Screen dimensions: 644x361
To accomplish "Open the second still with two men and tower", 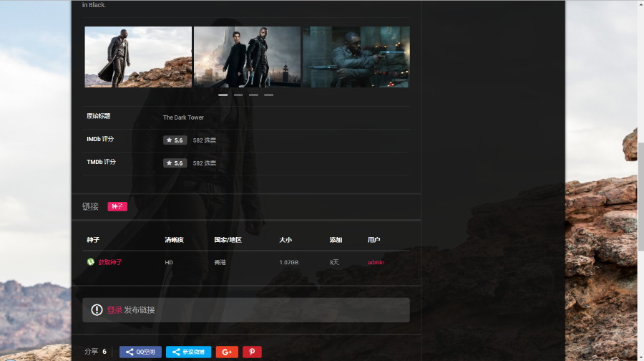I will (x=247, y=57).
